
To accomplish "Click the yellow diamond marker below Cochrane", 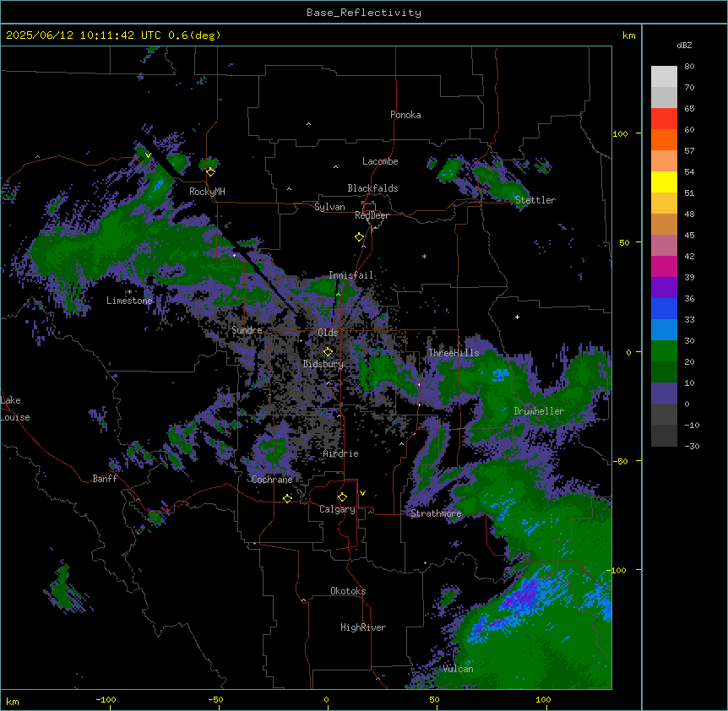I will click(x=287, y=498).
